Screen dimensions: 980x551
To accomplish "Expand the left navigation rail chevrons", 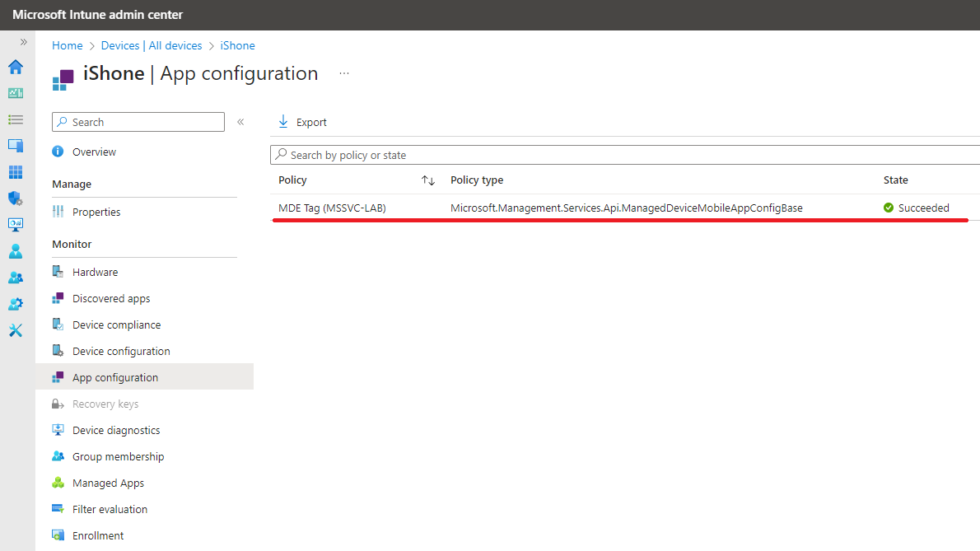I will [24, 42].
